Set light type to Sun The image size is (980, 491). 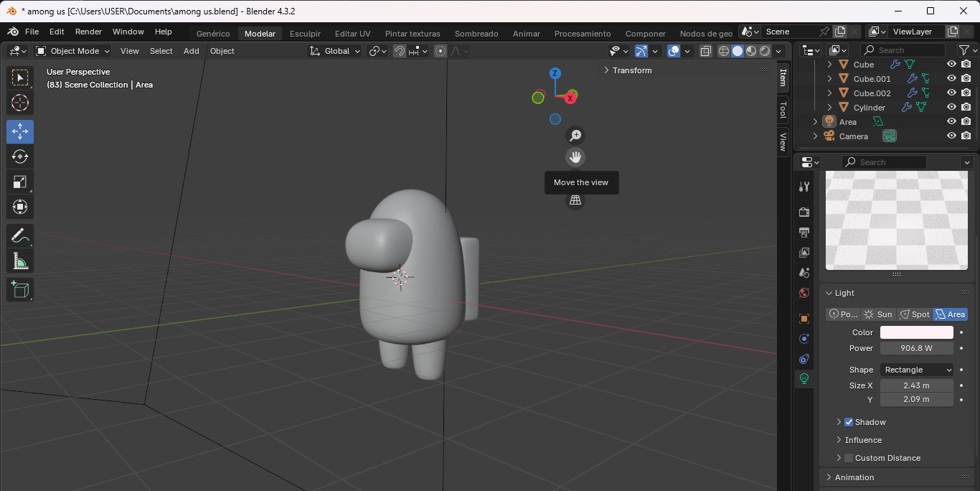pos(878,314)
